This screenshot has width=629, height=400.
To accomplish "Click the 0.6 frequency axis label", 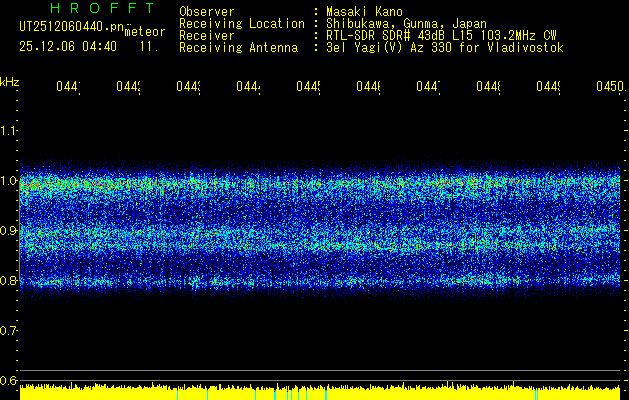I will tap(9, 381).
